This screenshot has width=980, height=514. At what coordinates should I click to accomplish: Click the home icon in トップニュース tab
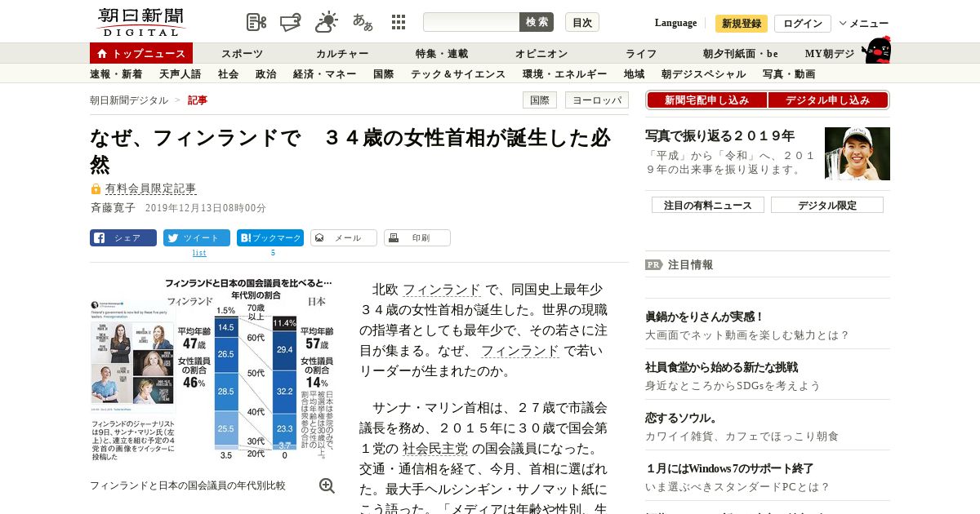tap(102, 54)
